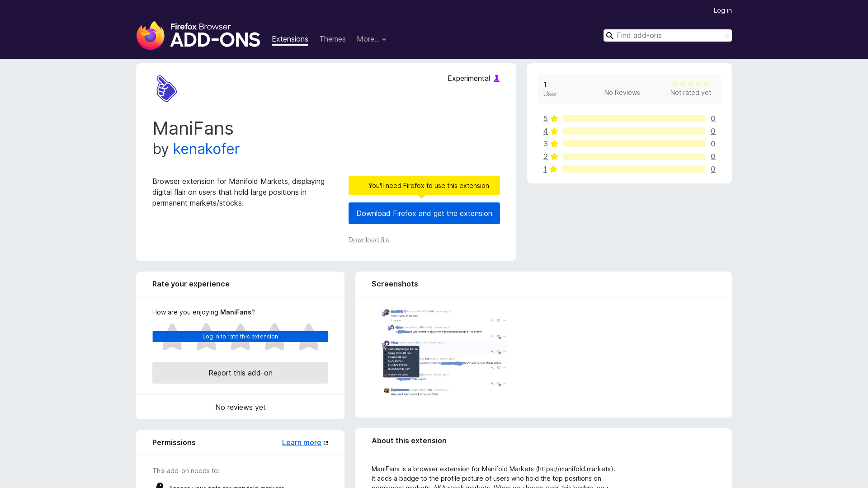
Task: Click Download Firefox and get the extension
Action: pyautogui.click(x=424, y=213)
